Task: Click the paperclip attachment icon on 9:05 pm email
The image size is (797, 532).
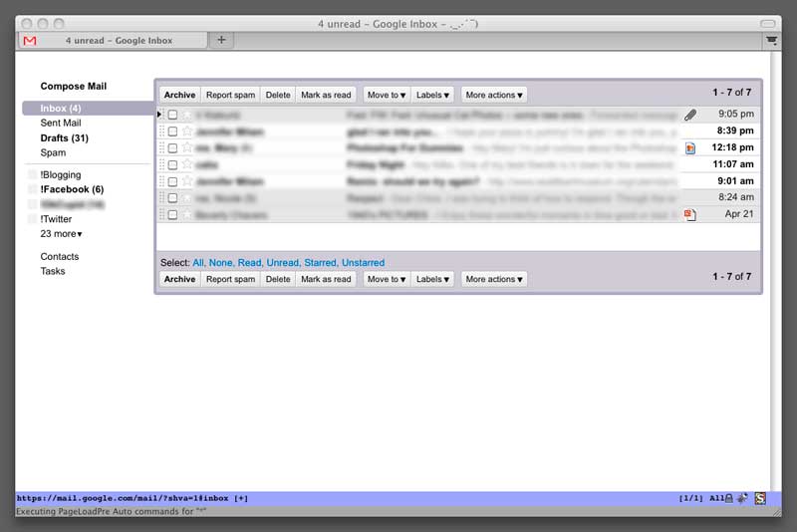Action: 689,115
